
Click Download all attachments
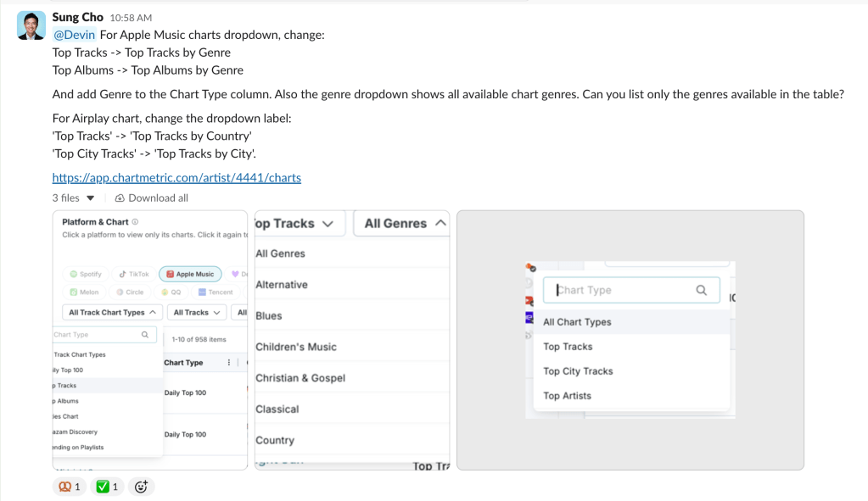(x=158, y=198)
